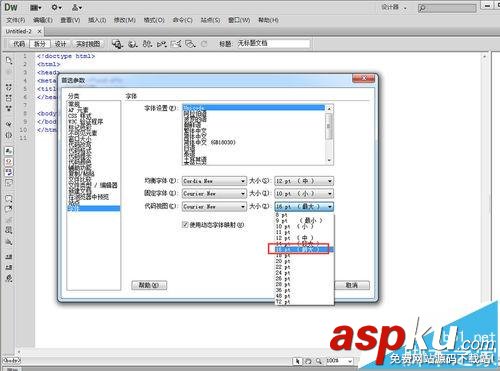The image size is (500, 371).
Task: Click the 代码 view button
Action: point(19,44)
